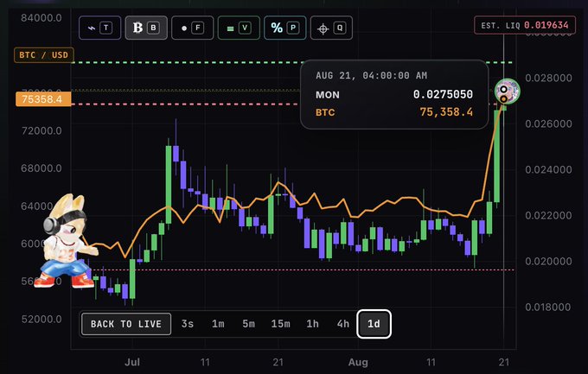Click the AUG 21, 04:00:00 AM timestamp
The image size is (588, 374).
coord(371,76)
